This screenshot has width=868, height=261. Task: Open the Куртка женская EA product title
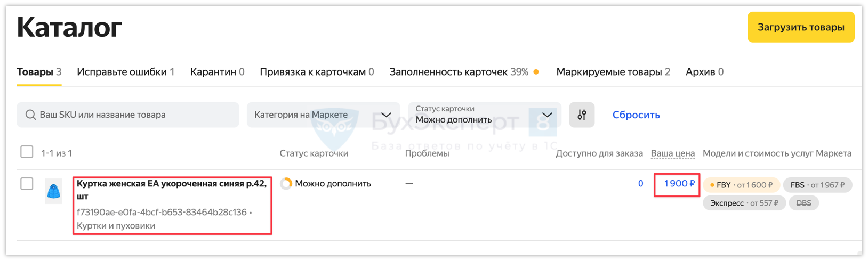tap(171, 190)
